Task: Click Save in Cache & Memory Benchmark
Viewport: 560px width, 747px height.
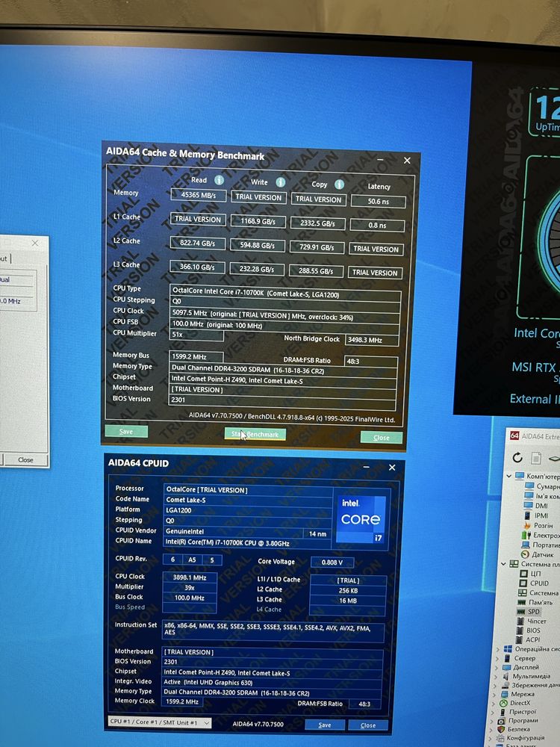Action: pos(126,431)
